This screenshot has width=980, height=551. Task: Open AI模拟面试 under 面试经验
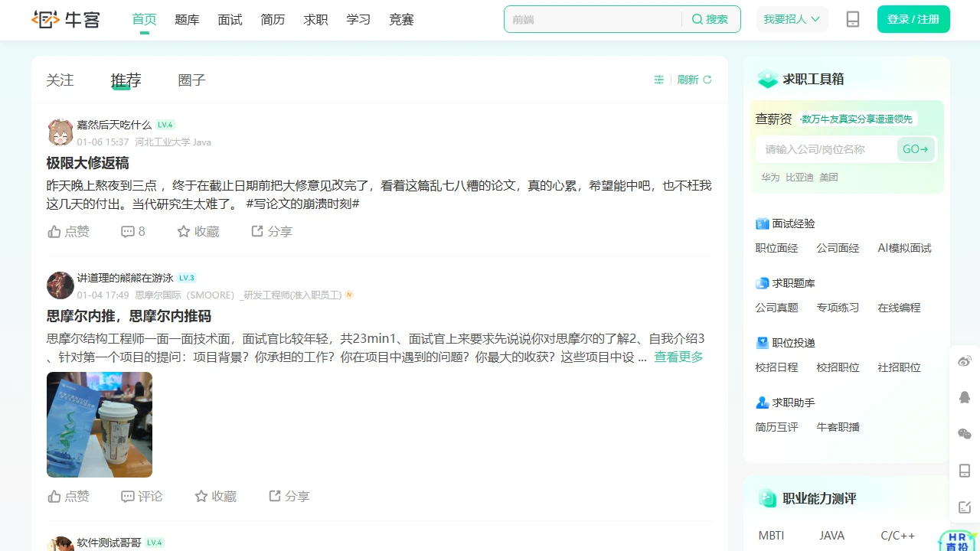pos(904,248)
